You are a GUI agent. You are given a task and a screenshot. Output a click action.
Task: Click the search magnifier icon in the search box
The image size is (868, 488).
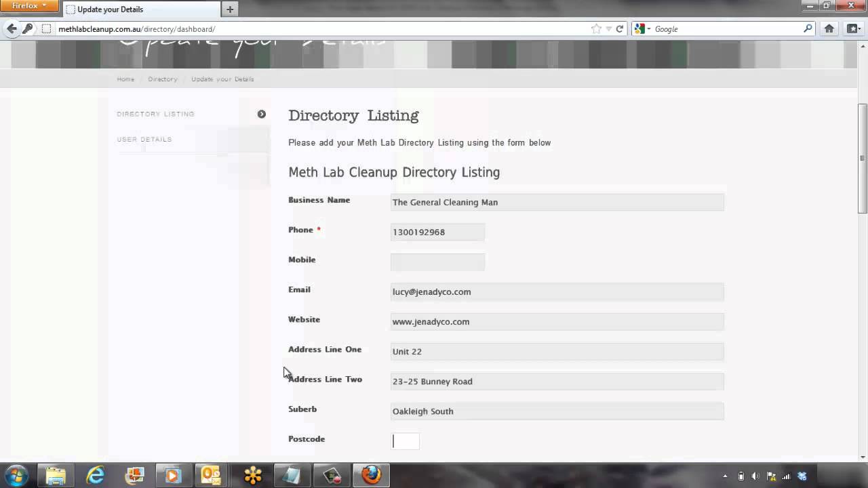click(808, 28)
